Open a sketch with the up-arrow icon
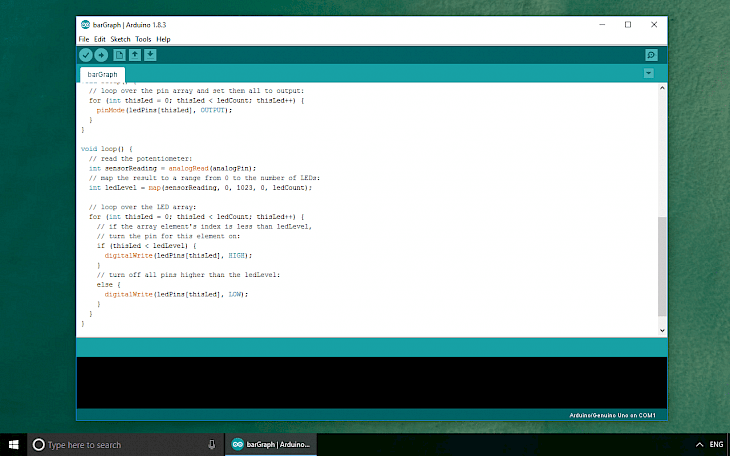Screen dimensions: 730x456 135,55
